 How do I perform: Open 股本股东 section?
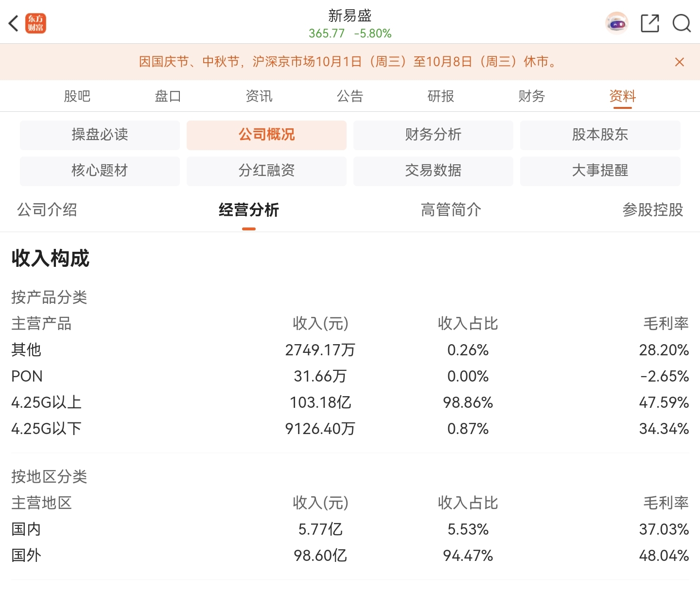coord(600,135)
